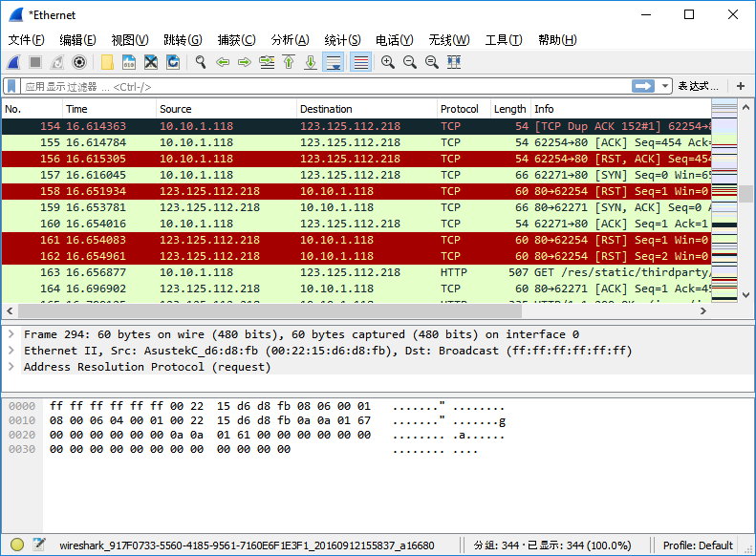Open the 电话(Y) menu
The width and height of the screenshot is (756, 556).
395,40
